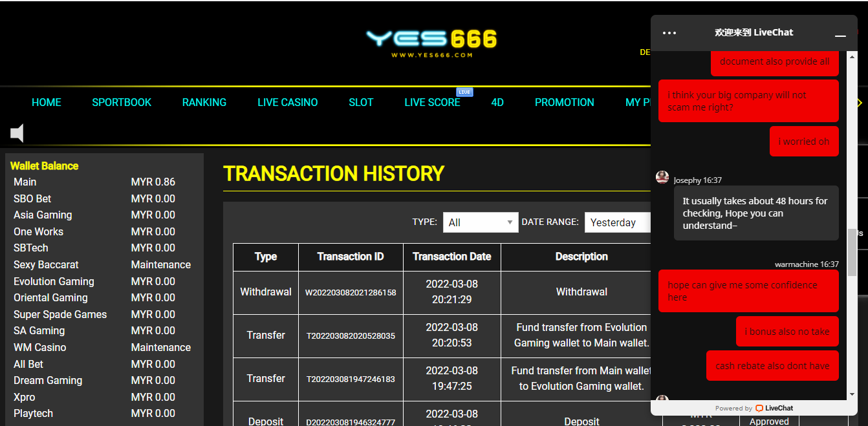Click withdrawal transaction ID W202203082021286158
The image size is (868, 426).
click(x=351, y=292)
